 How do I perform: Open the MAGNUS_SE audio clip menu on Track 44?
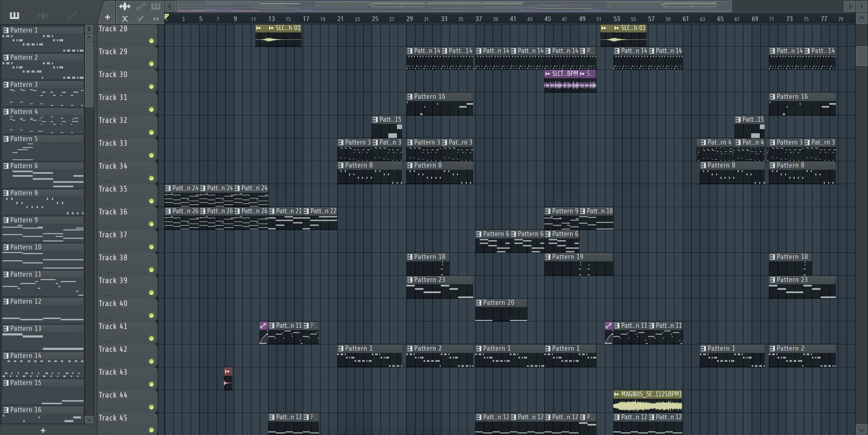click(617, 394)
